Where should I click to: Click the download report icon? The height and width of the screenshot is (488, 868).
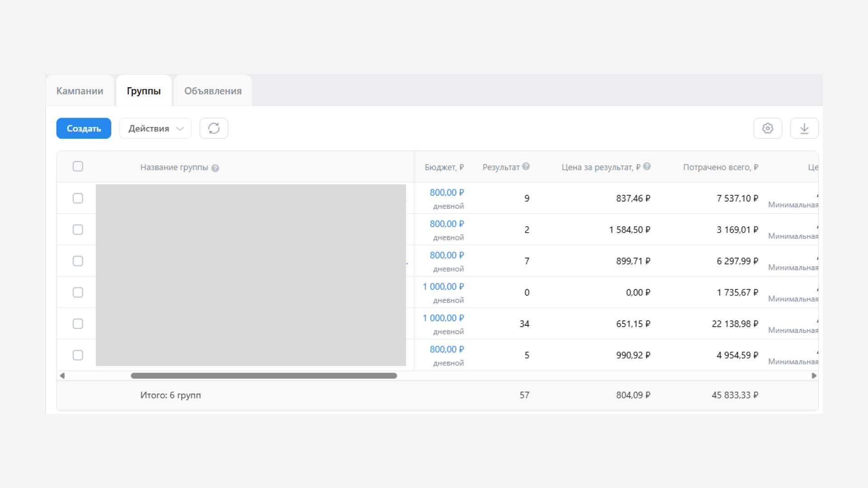[x=804, y=128]
